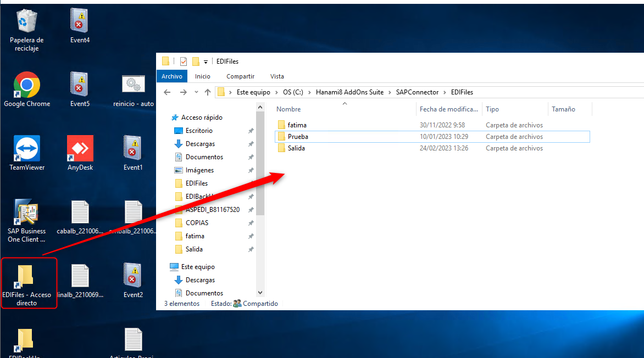Select the Event1 desktop icon
Image resolution: width=644 pixels, height=358 pixels.
tap(133, 153)
